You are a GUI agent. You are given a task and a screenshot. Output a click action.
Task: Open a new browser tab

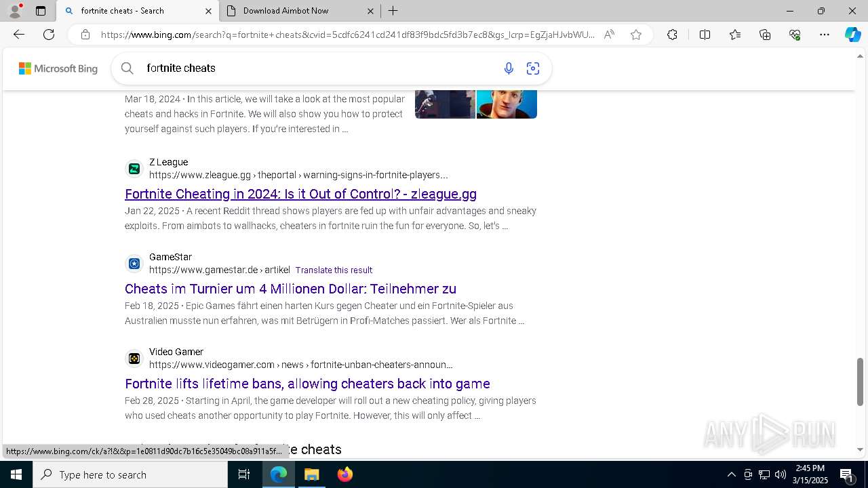coord(393,11)
